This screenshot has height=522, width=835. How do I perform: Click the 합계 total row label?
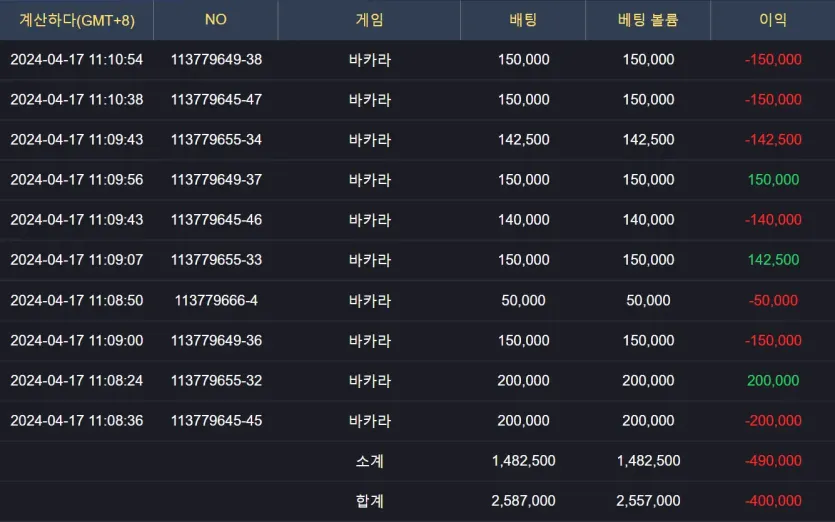[370, 501]
